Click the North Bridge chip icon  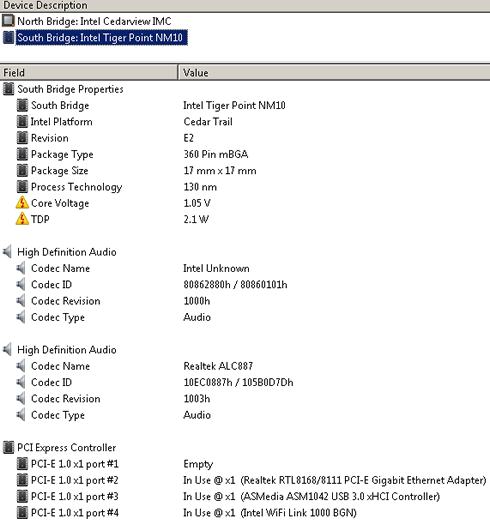pos(8,21)
